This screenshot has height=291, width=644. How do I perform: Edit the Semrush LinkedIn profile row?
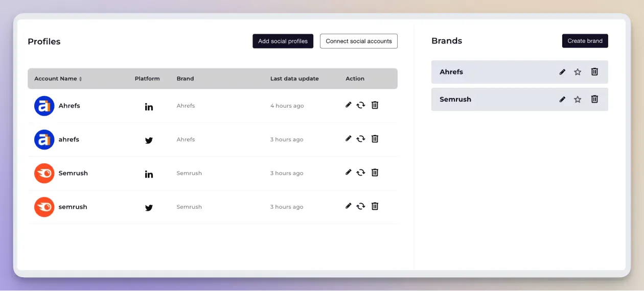tap(349, 172)
